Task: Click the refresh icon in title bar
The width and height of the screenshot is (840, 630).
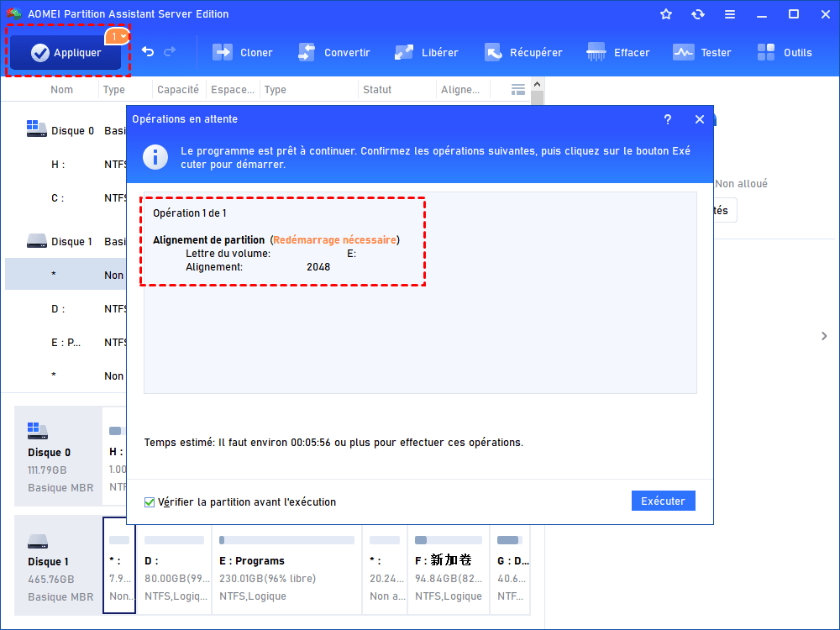Action: 697,14
